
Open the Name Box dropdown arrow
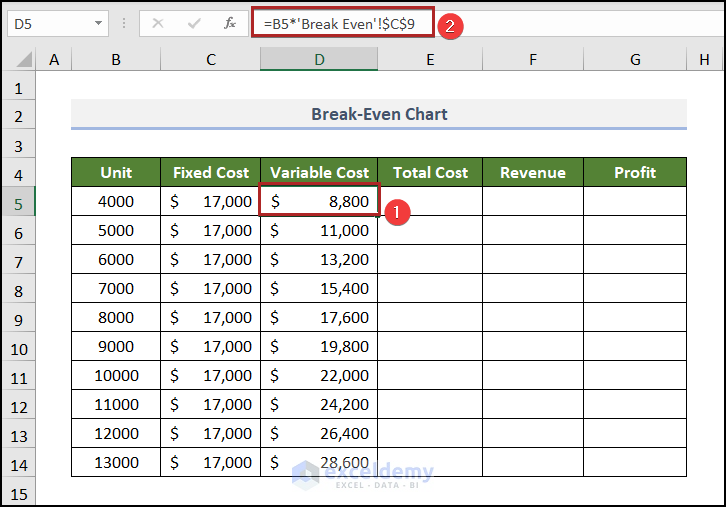click(98, 23)
